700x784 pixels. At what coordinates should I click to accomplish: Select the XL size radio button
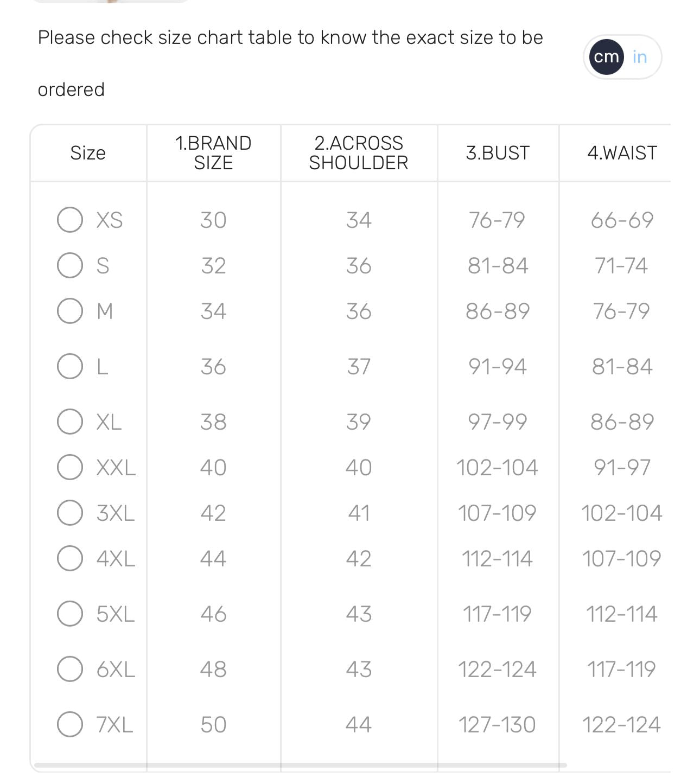tap(70, 422)
